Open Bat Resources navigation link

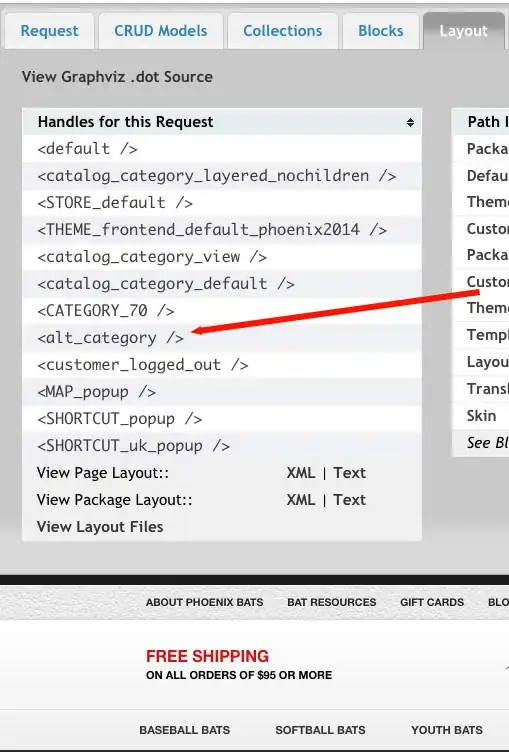click(x=331, y=602)
